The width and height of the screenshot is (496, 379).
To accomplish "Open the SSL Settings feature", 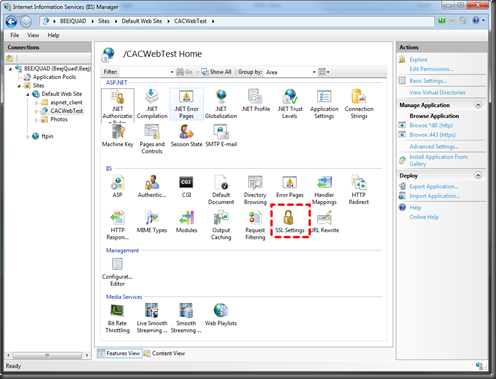I will pos(289,221).
